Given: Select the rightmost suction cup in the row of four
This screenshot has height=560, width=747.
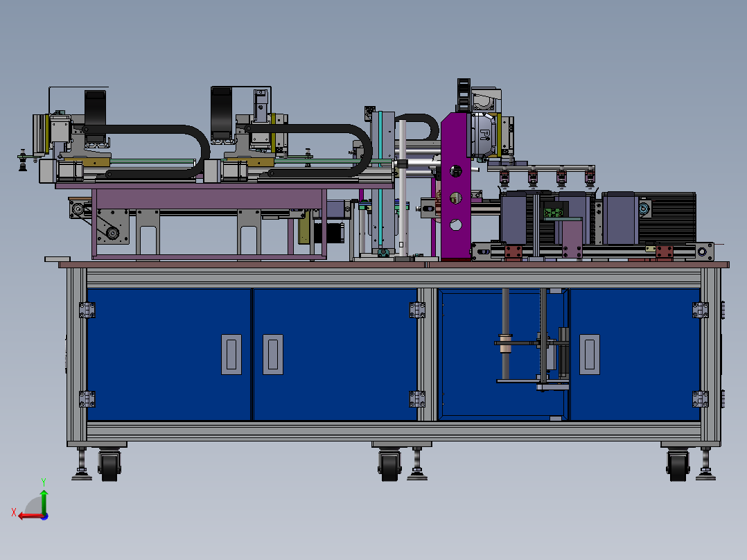Looking at the screenshot, I should pos(590,178).
